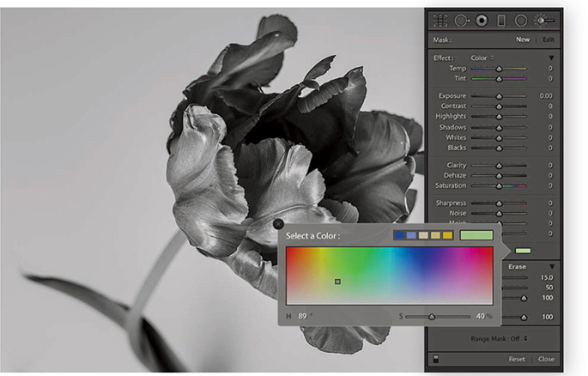
Task: Click the brush Size value 15.0
Action: [x=547, y=277]
